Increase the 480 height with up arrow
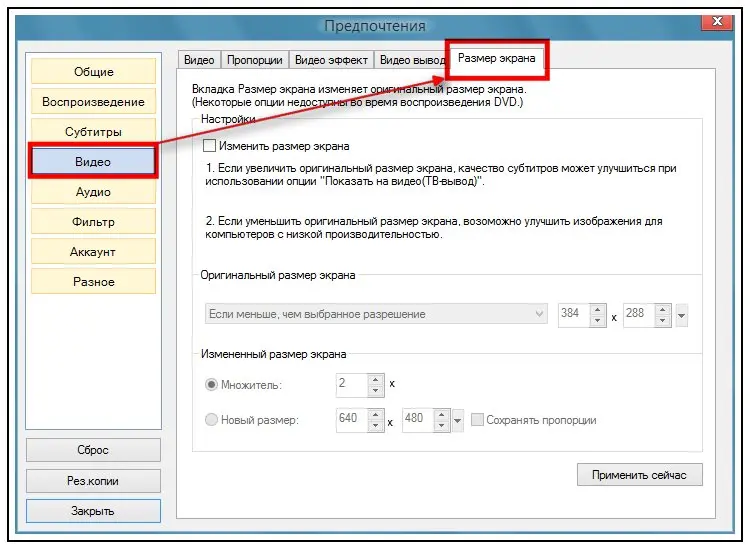Image resolution: width=750 pixels, height=549 pixels. click(441, 415)
